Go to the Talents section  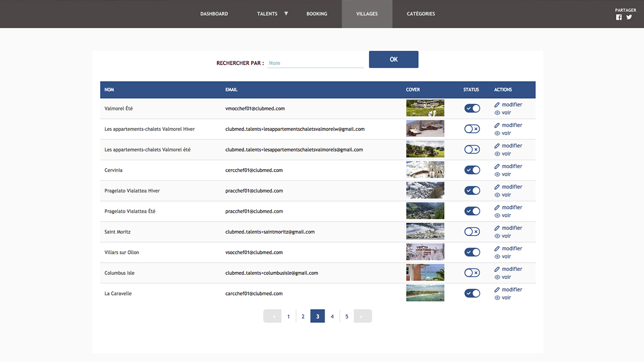(267, 14)
